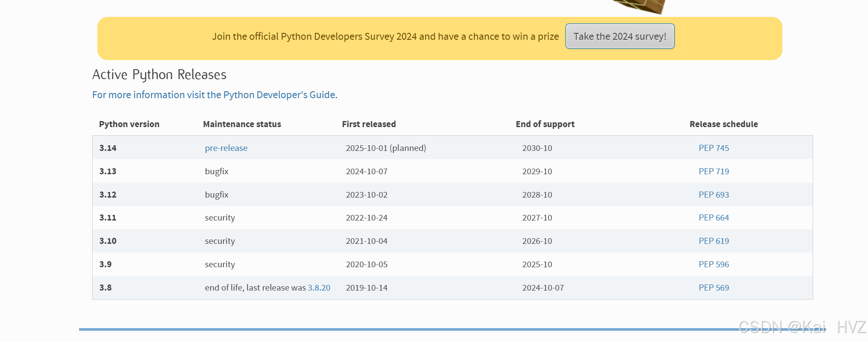
Task: Select the security status for Python 3.11
Action: pos(220,217)
